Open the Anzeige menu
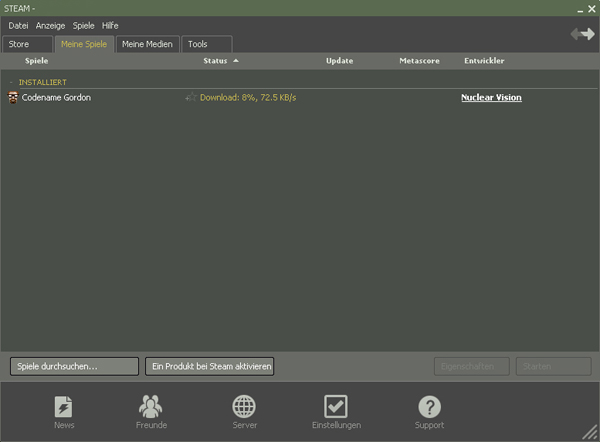Viewport: 600px width, 442px height. coord(50,26)
